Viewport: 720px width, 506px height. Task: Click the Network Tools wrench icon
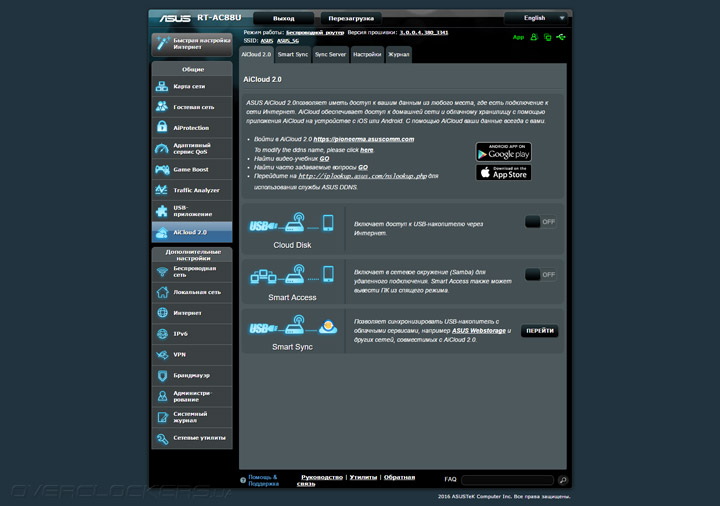click(162, 439)
